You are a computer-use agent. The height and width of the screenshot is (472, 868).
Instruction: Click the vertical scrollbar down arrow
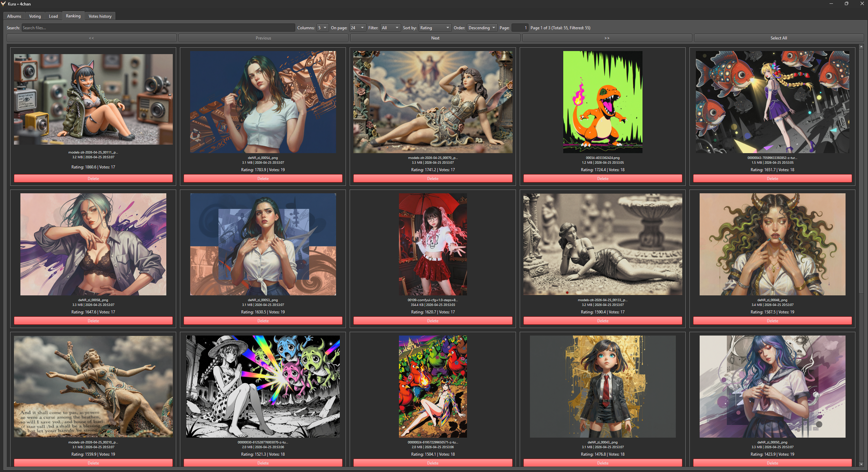coord(861,464)
